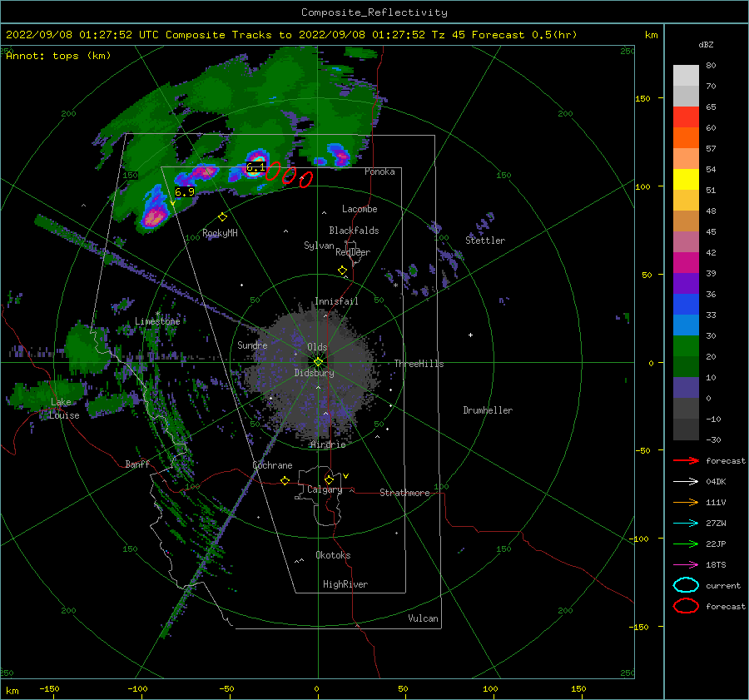
Task: Click the Stettler town label
Action: coord(485,241)
